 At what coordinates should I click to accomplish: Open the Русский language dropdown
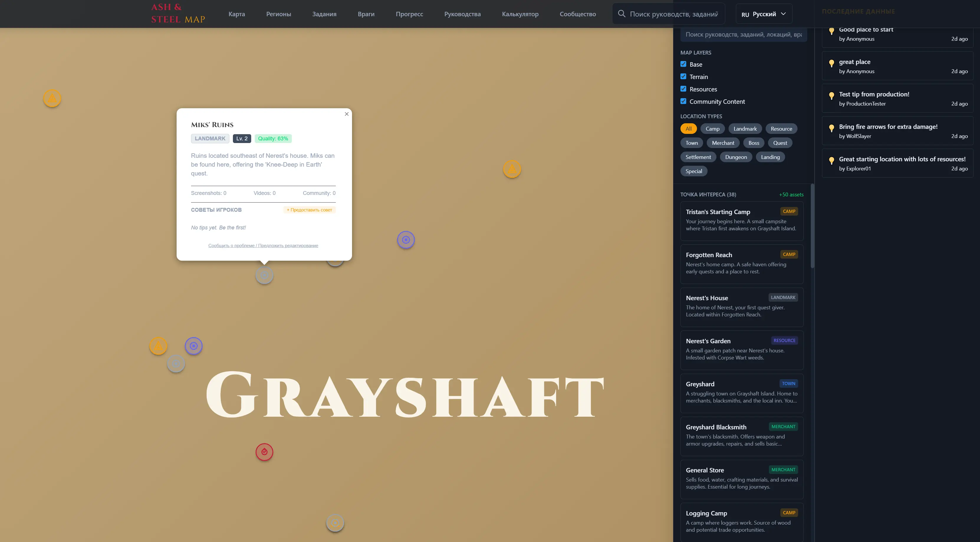pos(764,14)
